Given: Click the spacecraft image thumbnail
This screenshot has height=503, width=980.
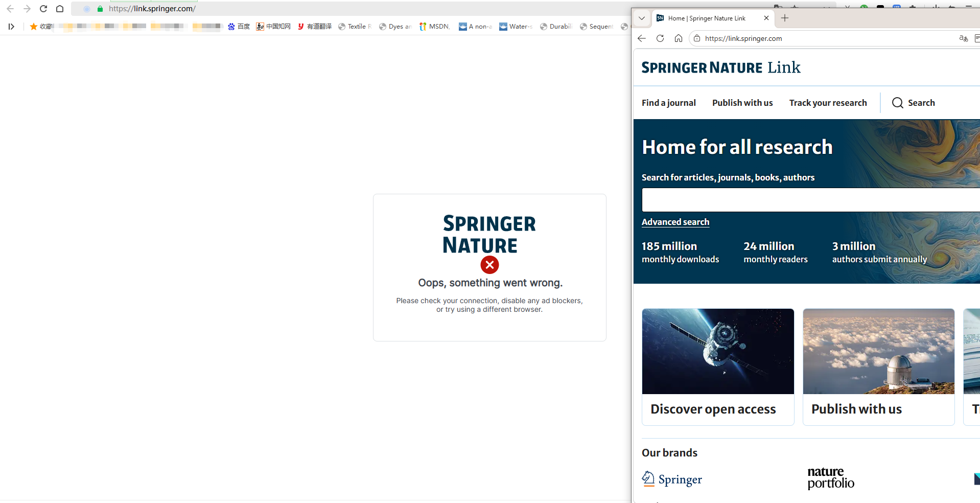Looking at the screenshot, I should (718, 351).
